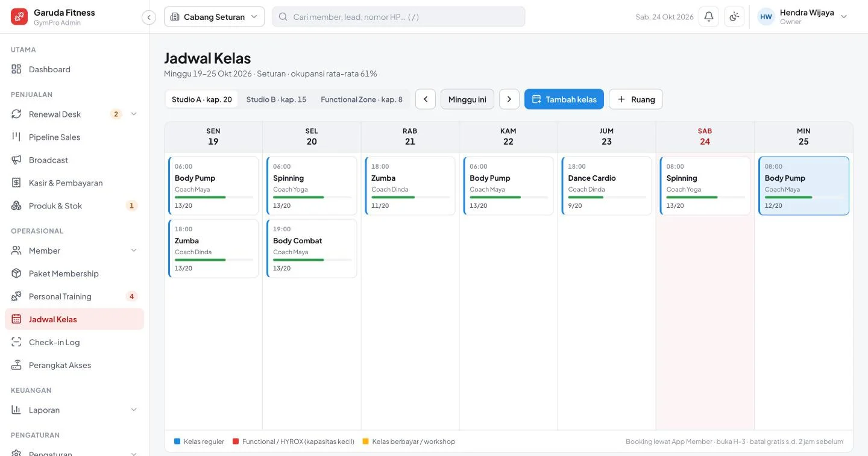Open the Cabang Seturan branch dropdown
Image resolution: width=868 pixels, height=456 pixels.
(x=214, y=17)
